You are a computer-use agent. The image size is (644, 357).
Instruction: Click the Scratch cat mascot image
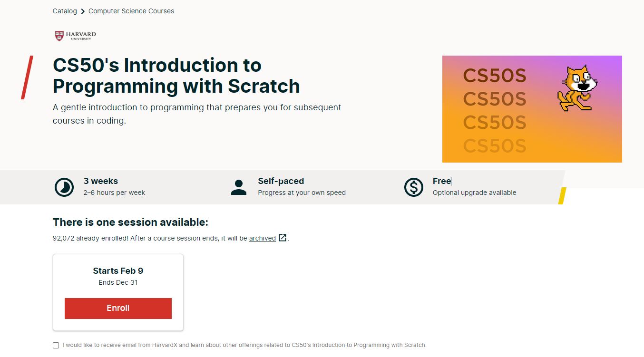point(577,88)
